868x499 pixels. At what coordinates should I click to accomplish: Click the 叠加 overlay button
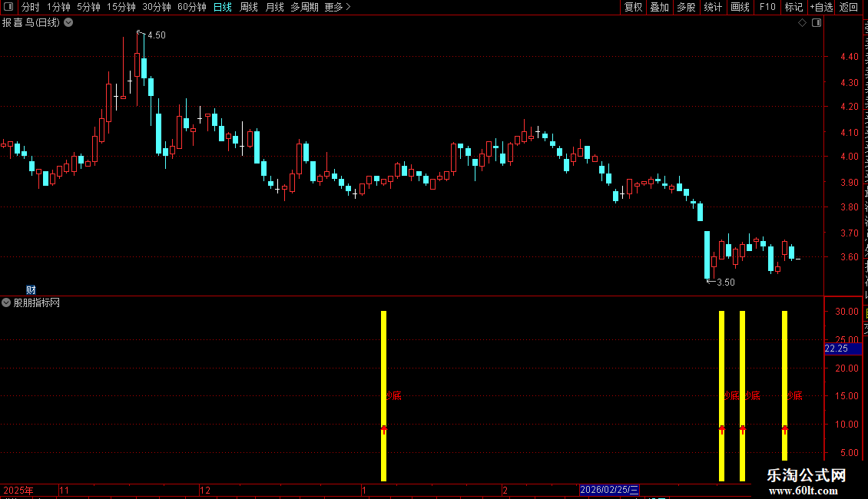[x=660, y=7]
